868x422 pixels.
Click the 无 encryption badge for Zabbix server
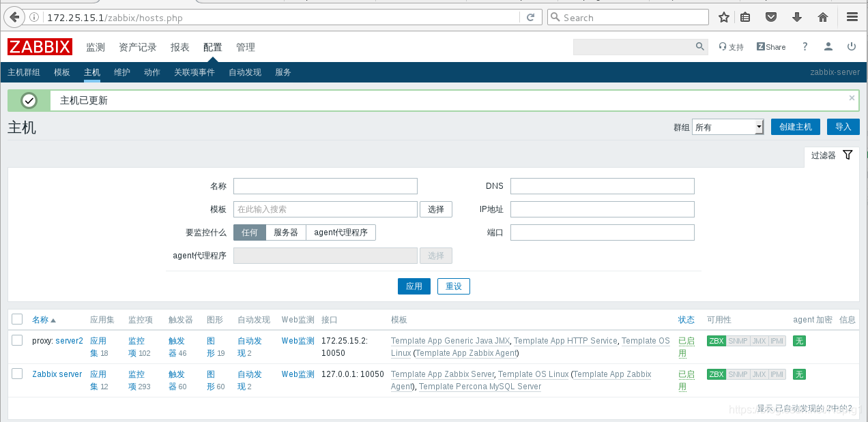[x=799, y=374]
